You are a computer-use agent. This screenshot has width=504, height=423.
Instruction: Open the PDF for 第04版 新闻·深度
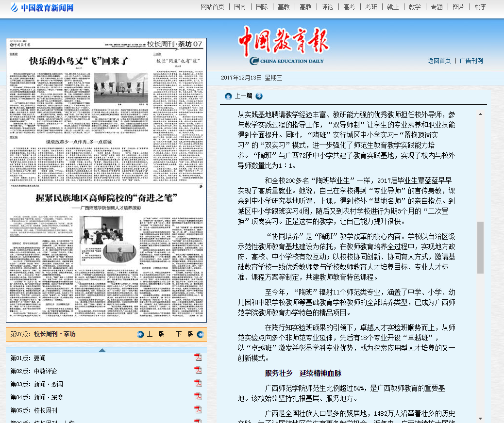click(x=198, y=397)
